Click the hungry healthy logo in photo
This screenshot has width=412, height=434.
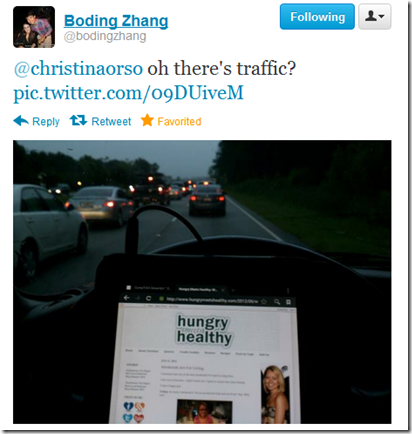tap(204, 330)
